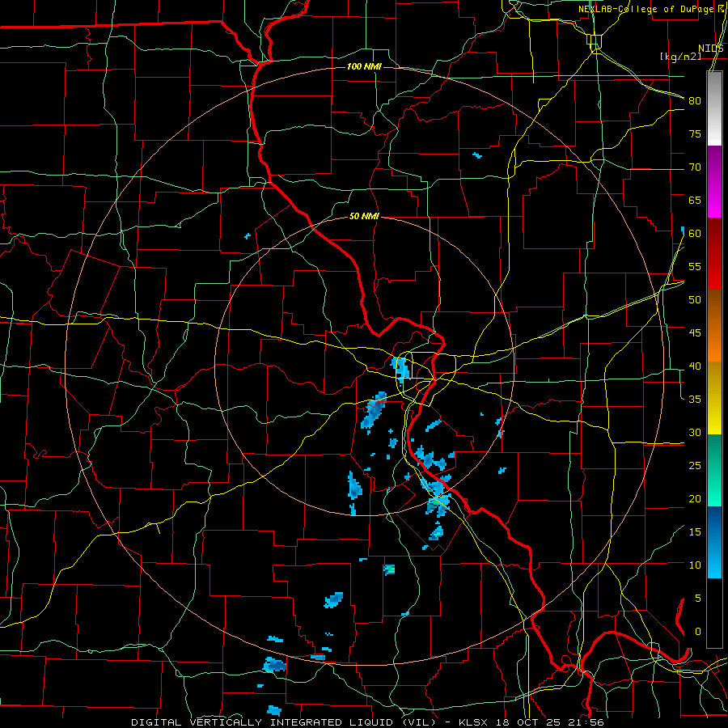Screen dimensions: 728x728
Task: Click the "30" value on the color scale
Action: tap(695, 433)
